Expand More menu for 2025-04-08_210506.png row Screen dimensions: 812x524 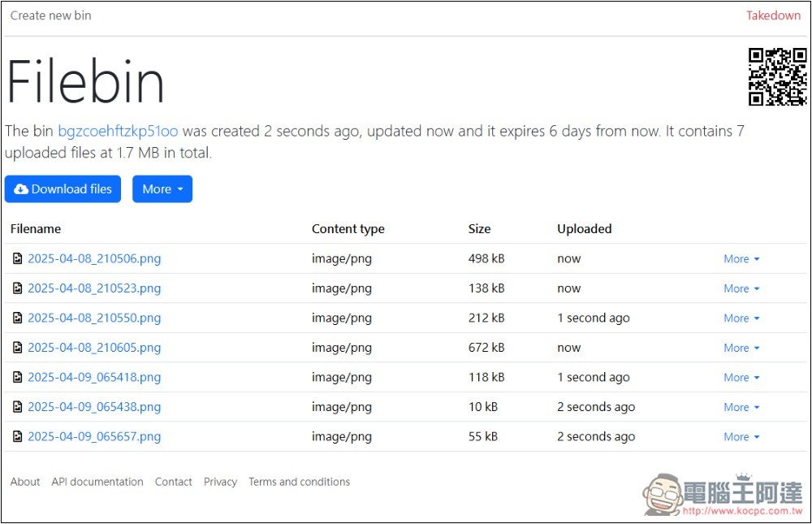(x=741, y=259)
